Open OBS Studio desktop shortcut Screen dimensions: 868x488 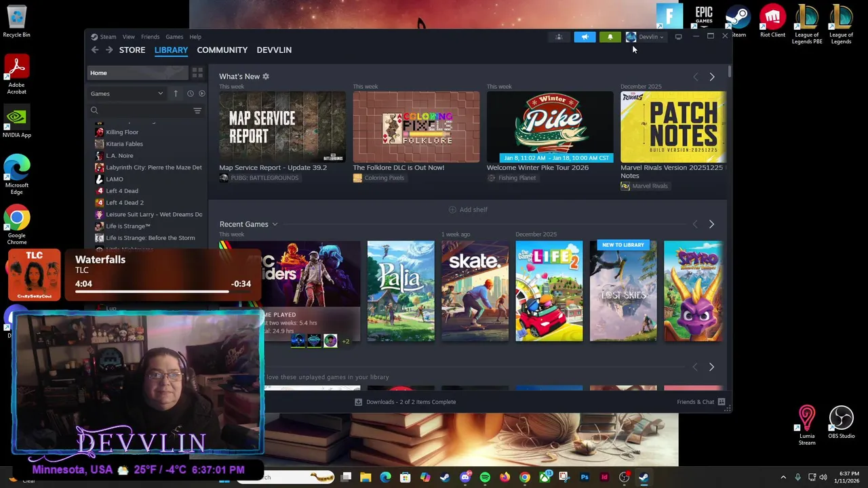841,422
